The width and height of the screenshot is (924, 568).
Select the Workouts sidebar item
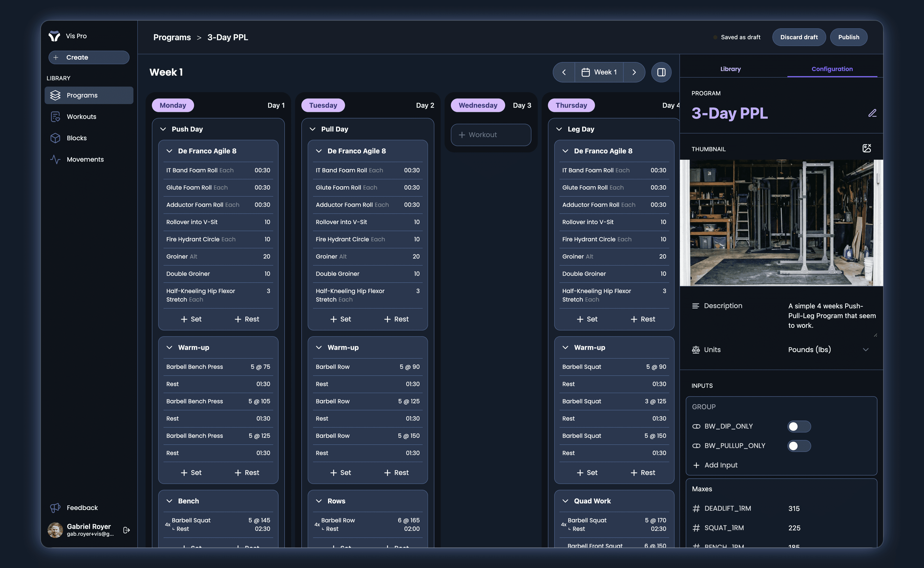[81, 116]
